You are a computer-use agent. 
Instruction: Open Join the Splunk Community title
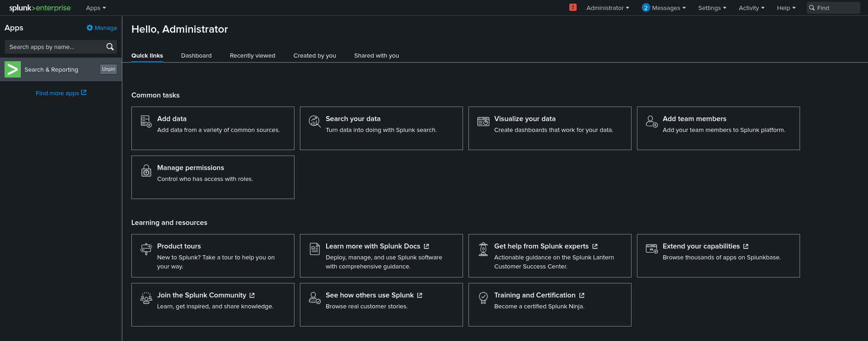pos(202,295)
